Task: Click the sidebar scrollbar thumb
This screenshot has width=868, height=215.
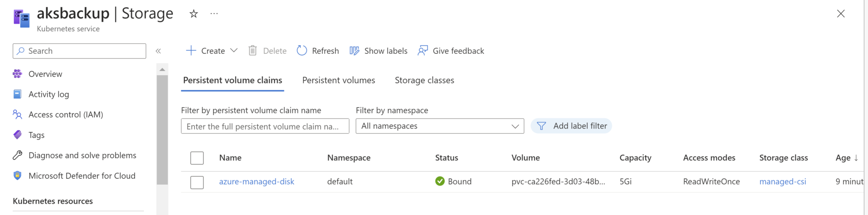Action: click(x=162, y=129)
